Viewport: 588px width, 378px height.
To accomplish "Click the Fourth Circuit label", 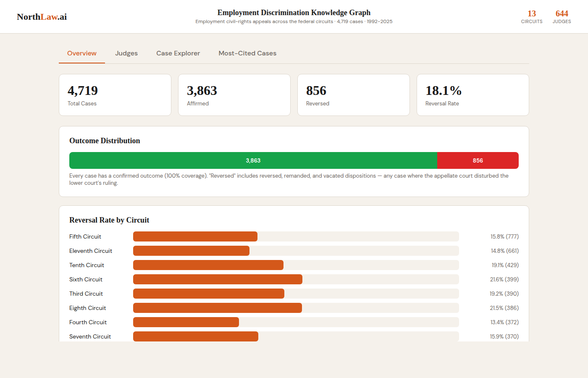I will pyautogui.click(x=88, y=322).
